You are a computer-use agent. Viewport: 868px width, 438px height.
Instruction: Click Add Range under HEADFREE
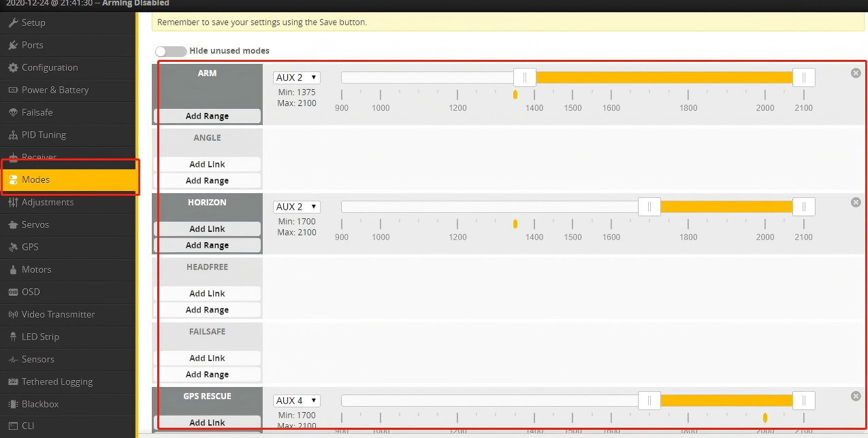208,310
